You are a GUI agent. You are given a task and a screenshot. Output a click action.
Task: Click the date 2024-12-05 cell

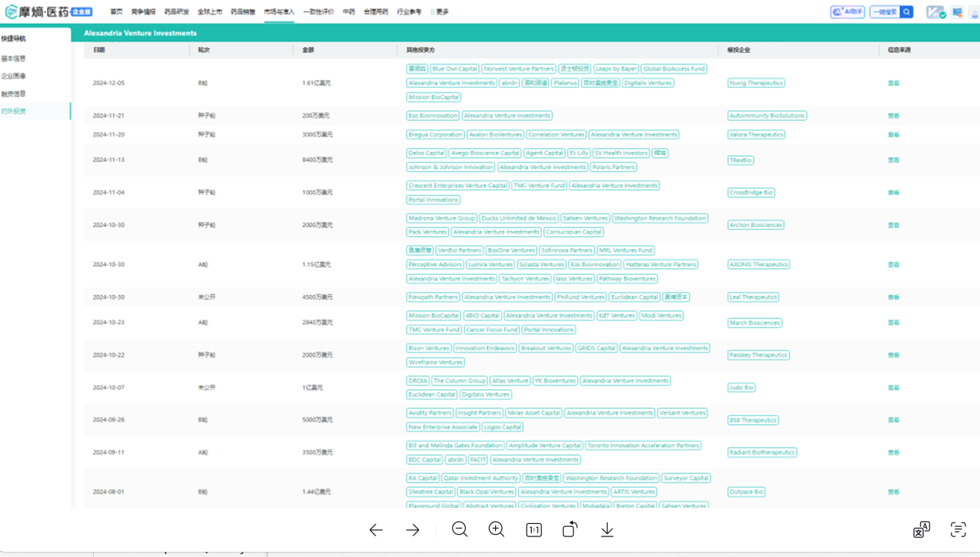coord(108,83)
